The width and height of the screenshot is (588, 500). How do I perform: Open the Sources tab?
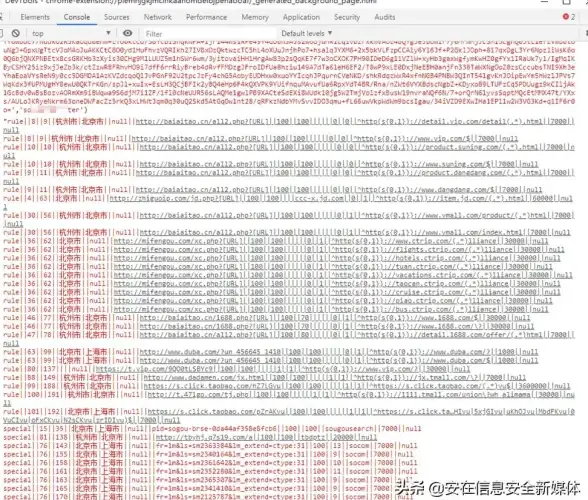pos(116,17)
